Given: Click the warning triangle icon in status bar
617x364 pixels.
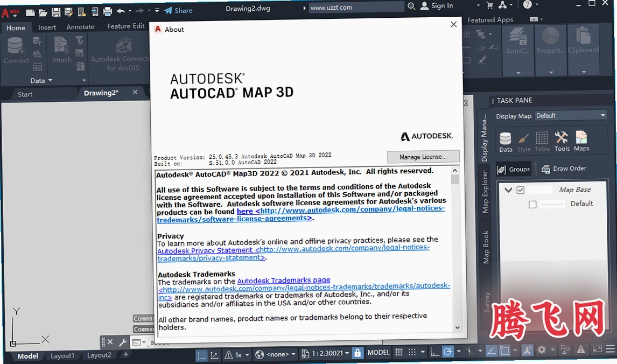Looking at the screenshot, I should [x=581, y=349].
